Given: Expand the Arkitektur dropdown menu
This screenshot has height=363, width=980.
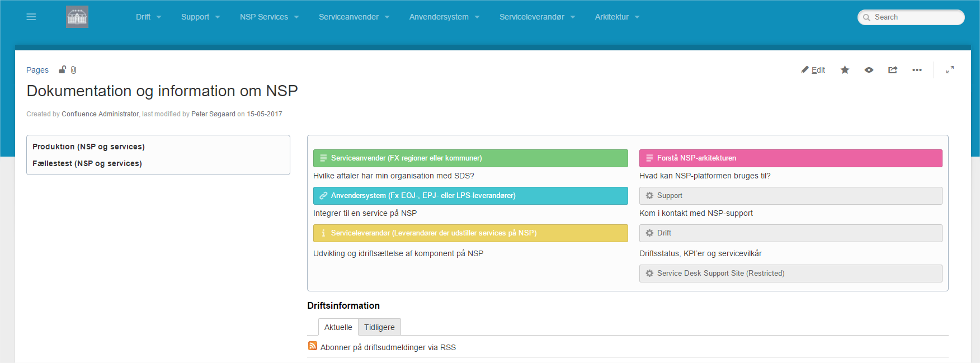Looking at the screenshot, I should tap(617, 17).
